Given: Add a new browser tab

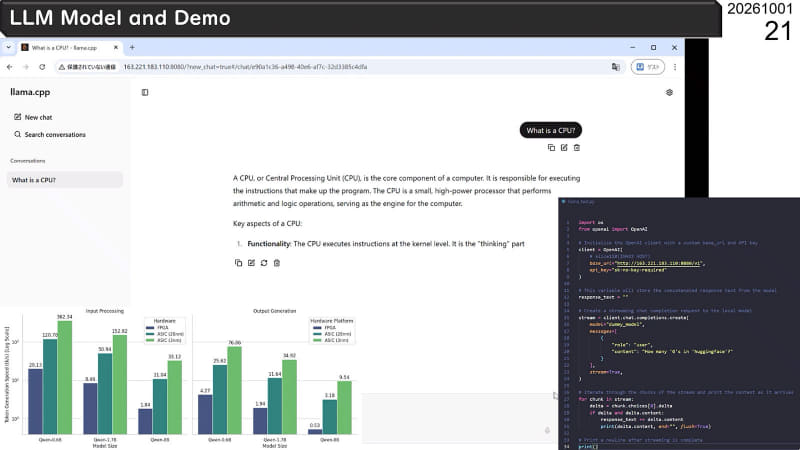Looking at the screenshot, I should coord(132,47).
